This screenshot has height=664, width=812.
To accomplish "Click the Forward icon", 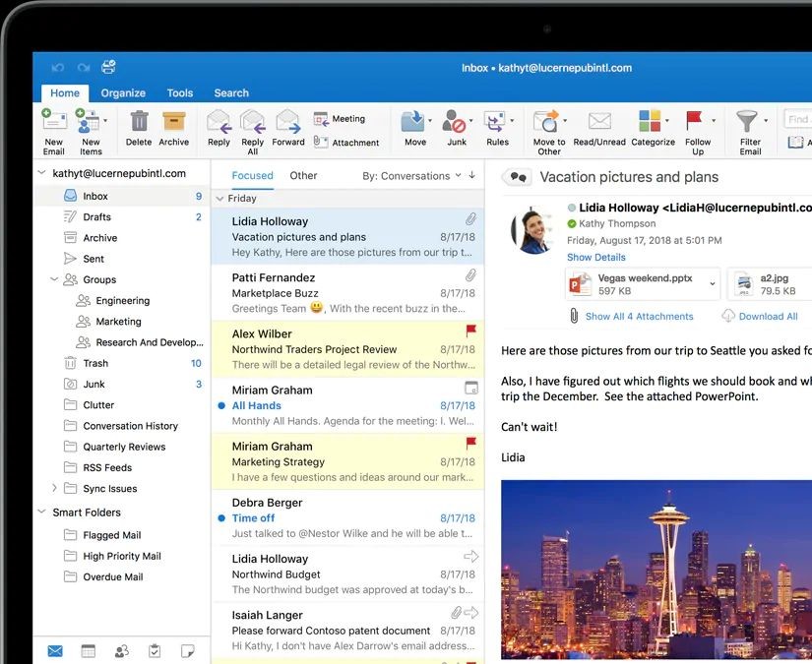I will tap(288, 121).
